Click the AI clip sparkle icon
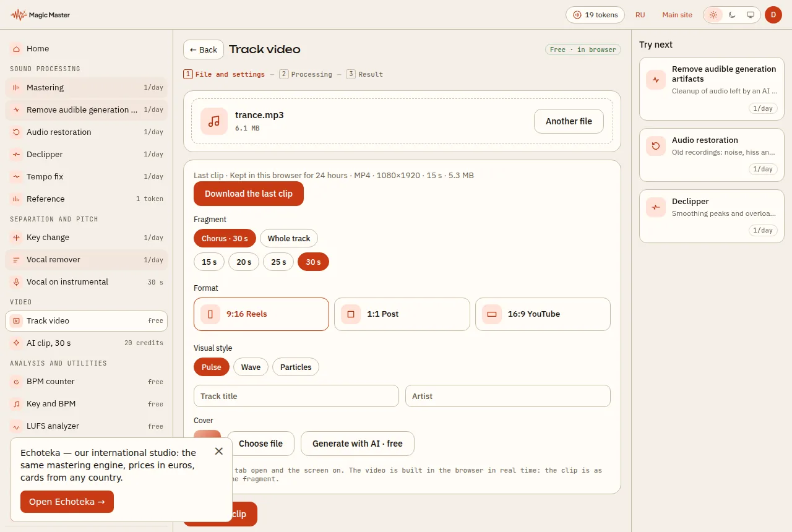 click(x=16, y=343)
